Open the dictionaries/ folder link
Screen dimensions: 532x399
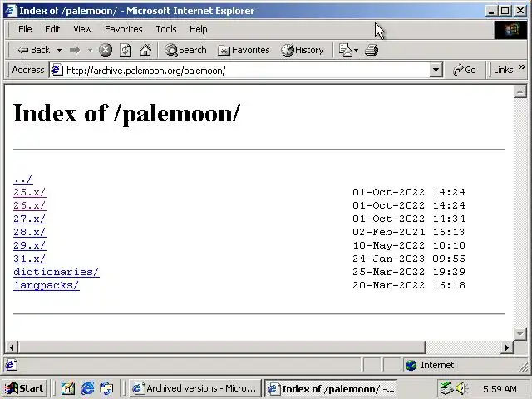pyautogui.click(x=57, y=272)
